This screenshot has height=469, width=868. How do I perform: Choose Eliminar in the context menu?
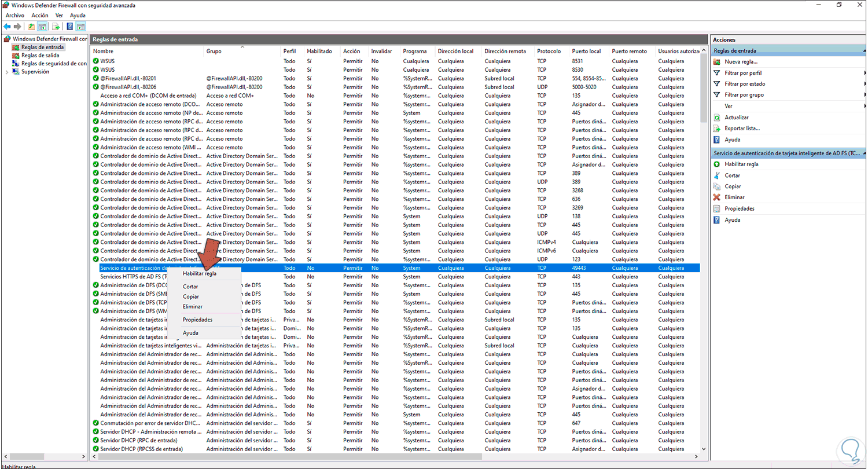[x=193, y=306]
